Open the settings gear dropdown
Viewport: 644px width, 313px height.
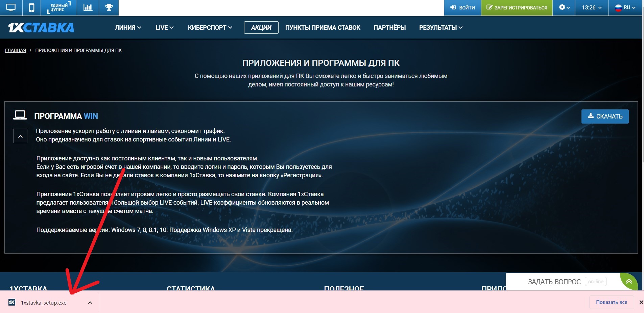click(564, 7)
